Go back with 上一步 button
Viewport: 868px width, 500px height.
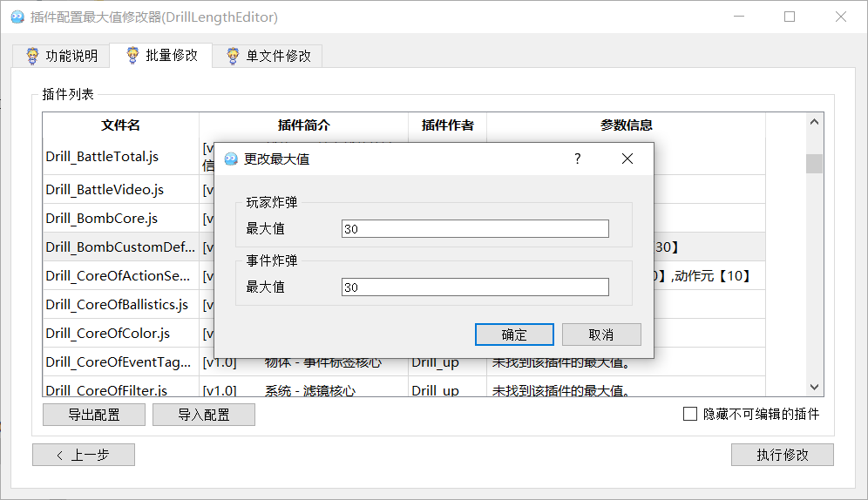click(x=84, y=455)
